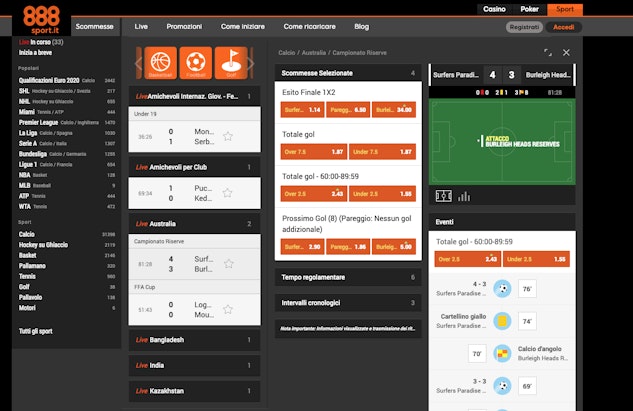Show the match statistics bar chart icon
The image size is (633, 411).
[x=464, y=196]
